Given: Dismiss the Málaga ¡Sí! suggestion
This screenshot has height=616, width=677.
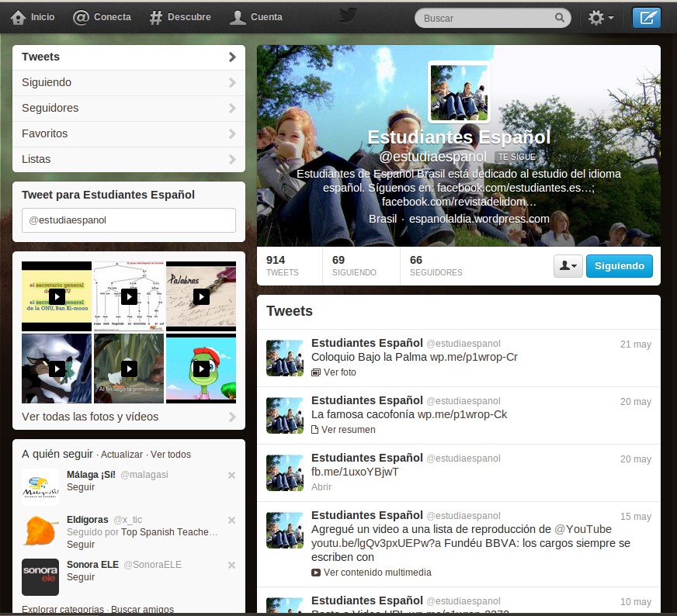Looking at the screenshot, I should tap(231, 475).
